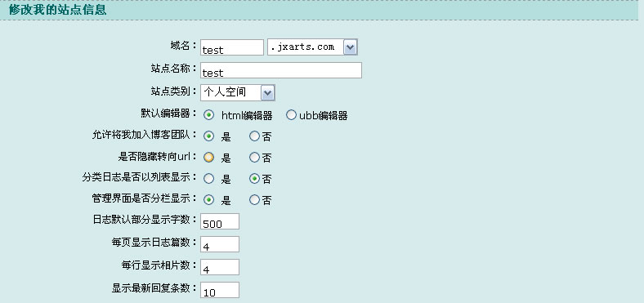
Task: Click the 站点名称 input field
Action: pos(281,70)
